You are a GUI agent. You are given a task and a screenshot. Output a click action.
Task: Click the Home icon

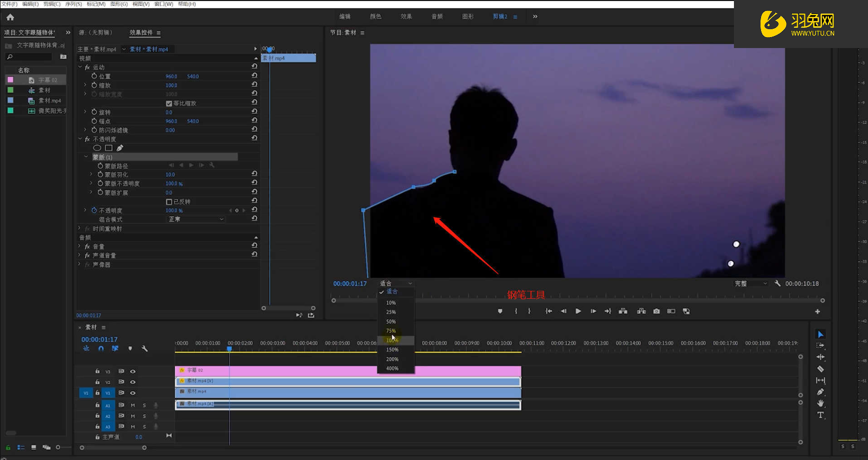tap(10, 17)
